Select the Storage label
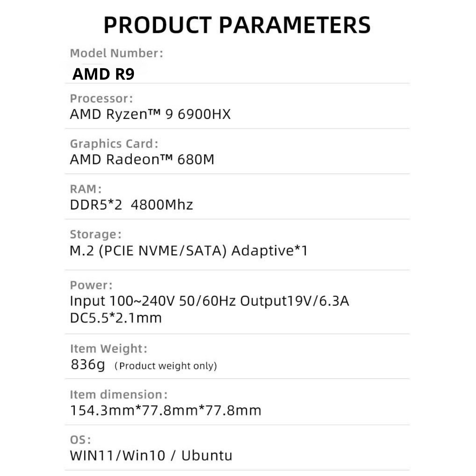Screen dimensions: 476x476 (96, 234)
